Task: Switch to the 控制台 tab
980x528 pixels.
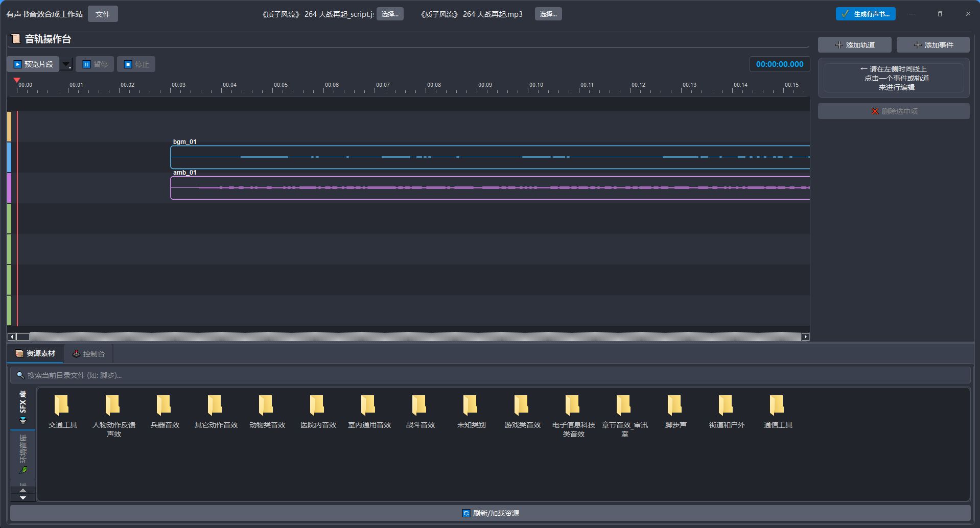Action: click(x=88, y=354)
